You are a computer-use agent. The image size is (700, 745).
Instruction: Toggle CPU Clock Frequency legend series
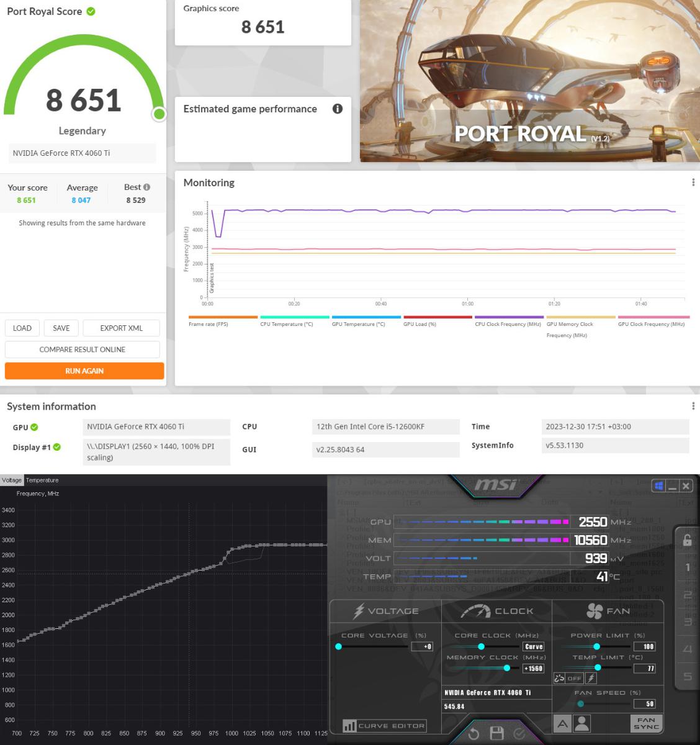(509, 321)
